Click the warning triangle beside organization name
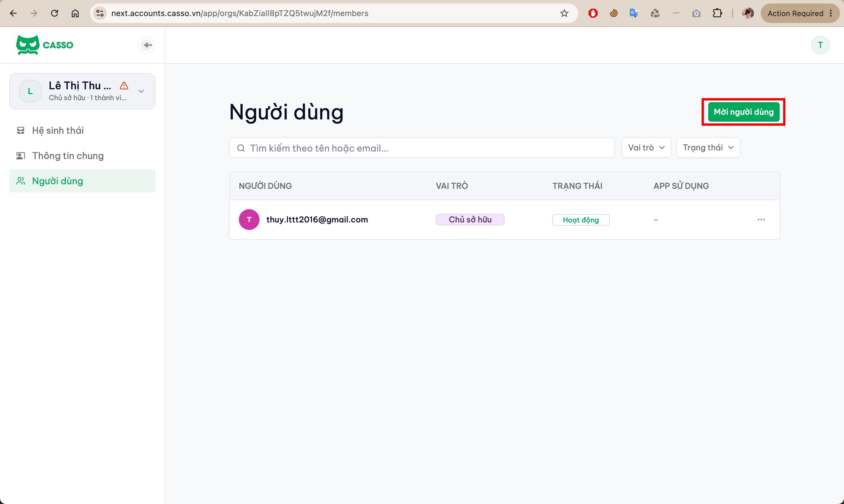Image resolution: width=844 pixels, height=504 pixels. point(124,86)
